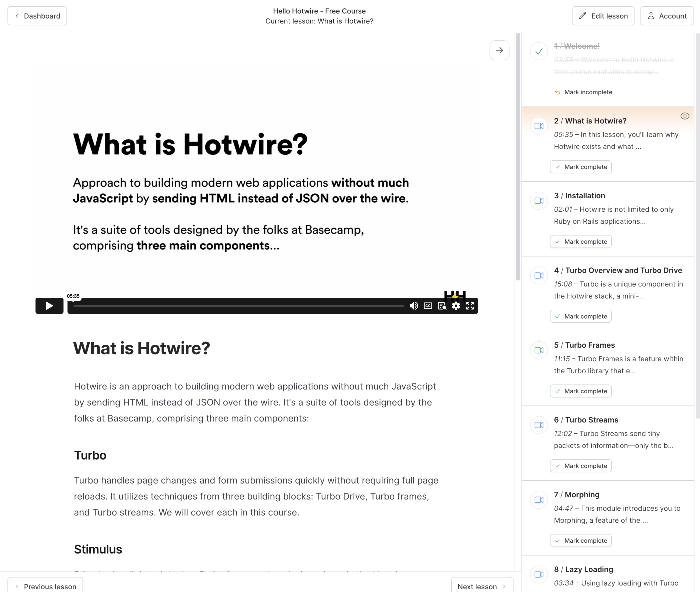
Task: Open lesson 7 / Morphing
Action: tap(577, 495)
